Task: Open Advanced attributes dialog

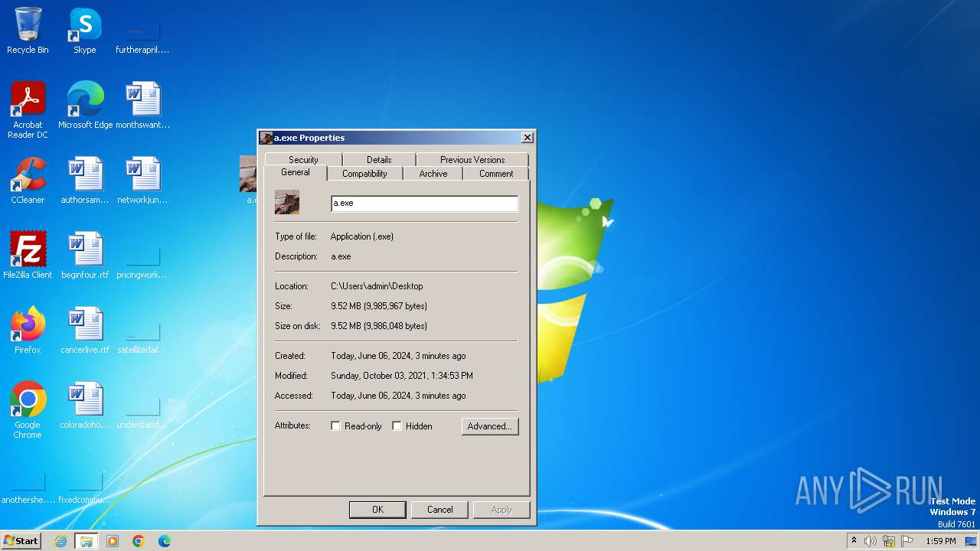Action: pos(490,426)
